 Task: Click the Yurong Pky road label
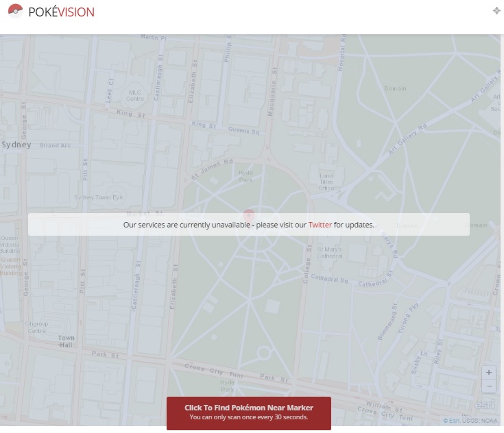(x=408, y=317)
